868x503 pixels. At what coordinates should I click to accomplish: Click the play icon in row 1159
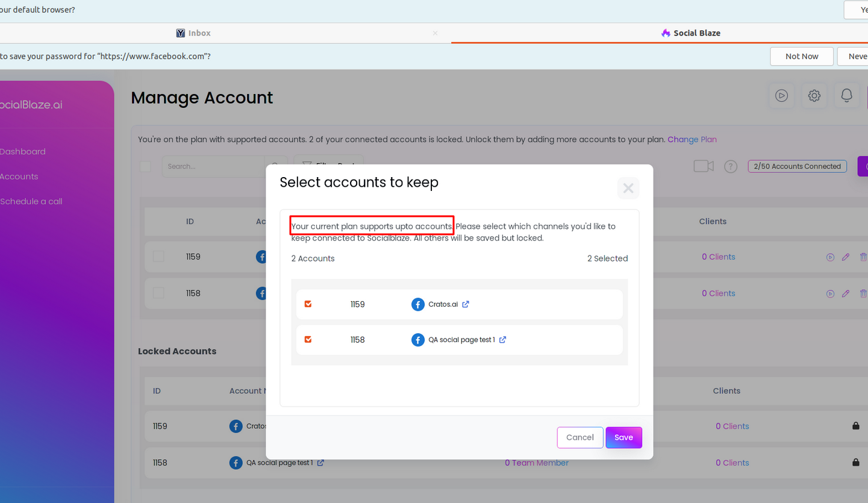(831, 257)
